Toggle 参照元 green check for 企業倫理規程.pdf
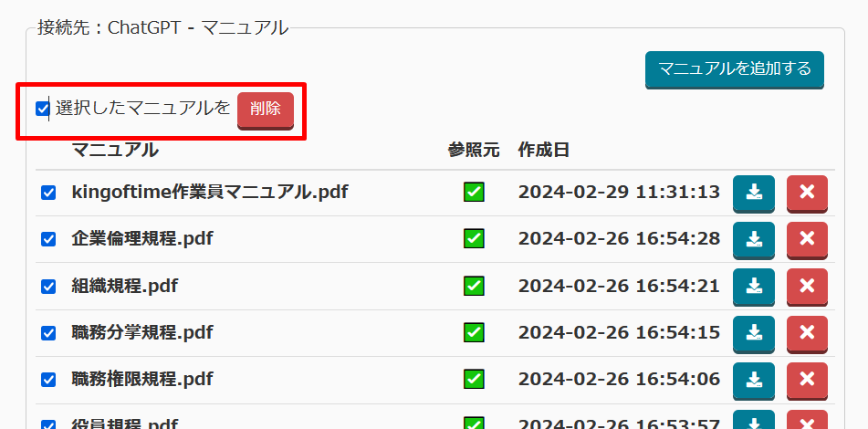The height and width of the screenshot is (429, 868). pos(474,239)
